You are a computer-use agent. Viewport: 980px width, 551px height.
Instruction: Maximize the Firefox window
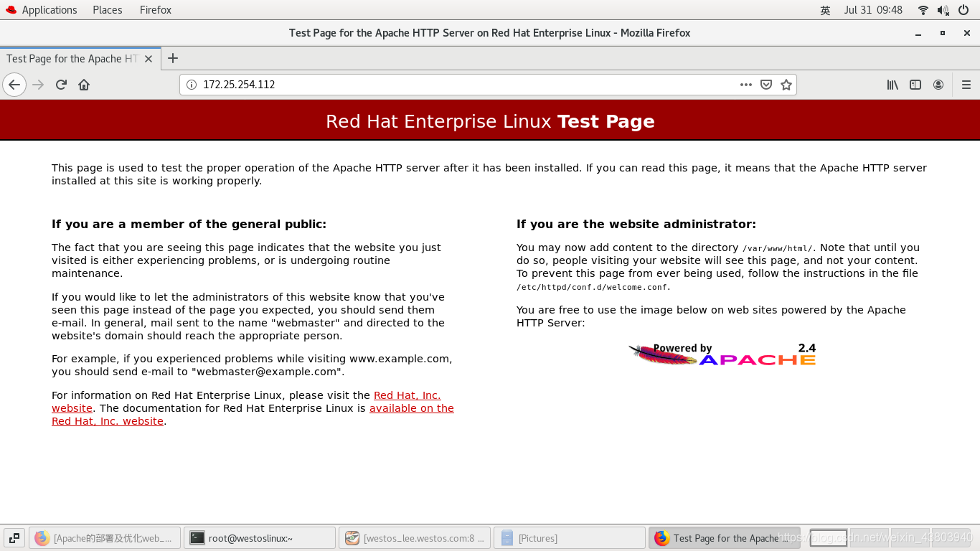point(943,33)
